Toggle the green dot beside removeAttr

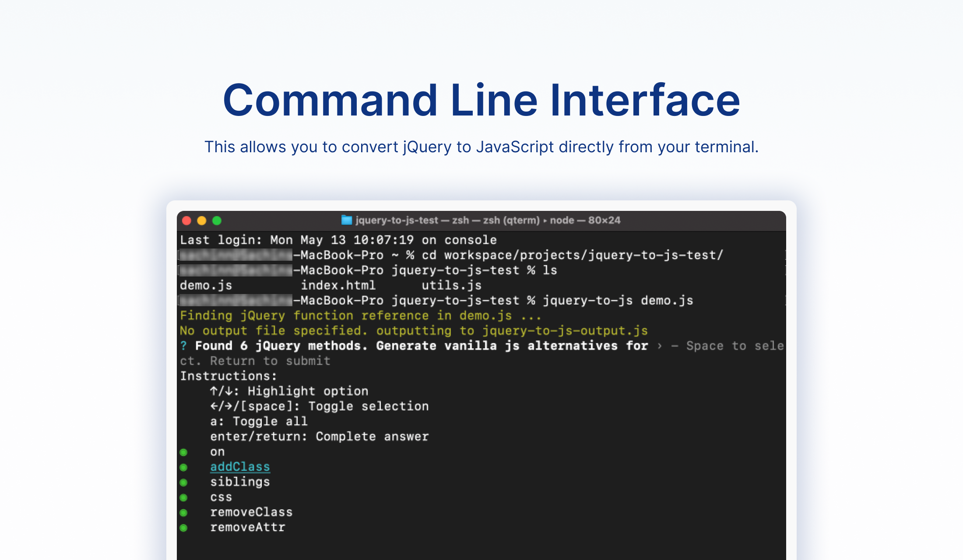pyautogui.click(x=183, y=528)
